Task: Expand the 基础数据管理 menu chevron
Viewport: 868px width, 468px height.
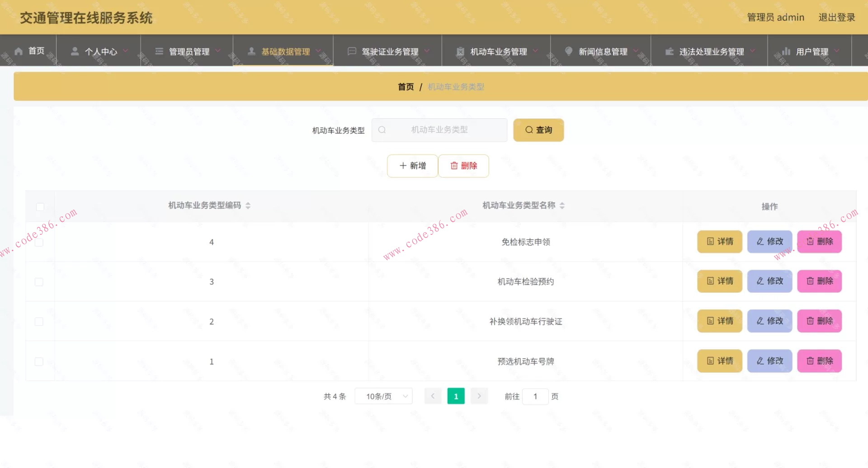Action: [319, 51]
